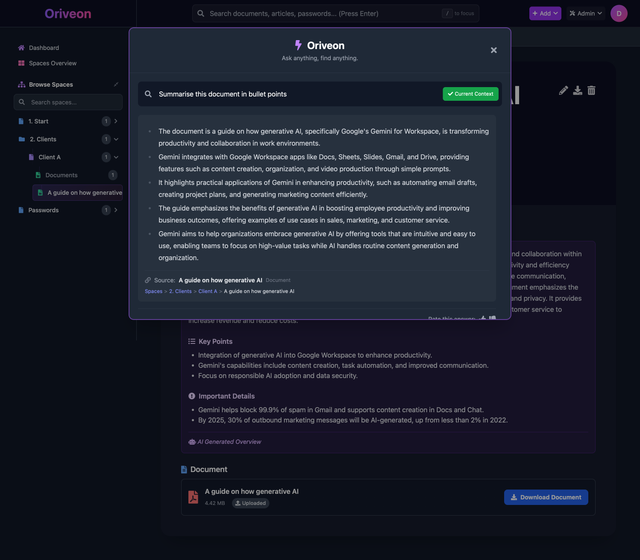Viewport: 640px width, 560px height.
Task: Click the Important Details info icon
Action: (x=191, y=396)
